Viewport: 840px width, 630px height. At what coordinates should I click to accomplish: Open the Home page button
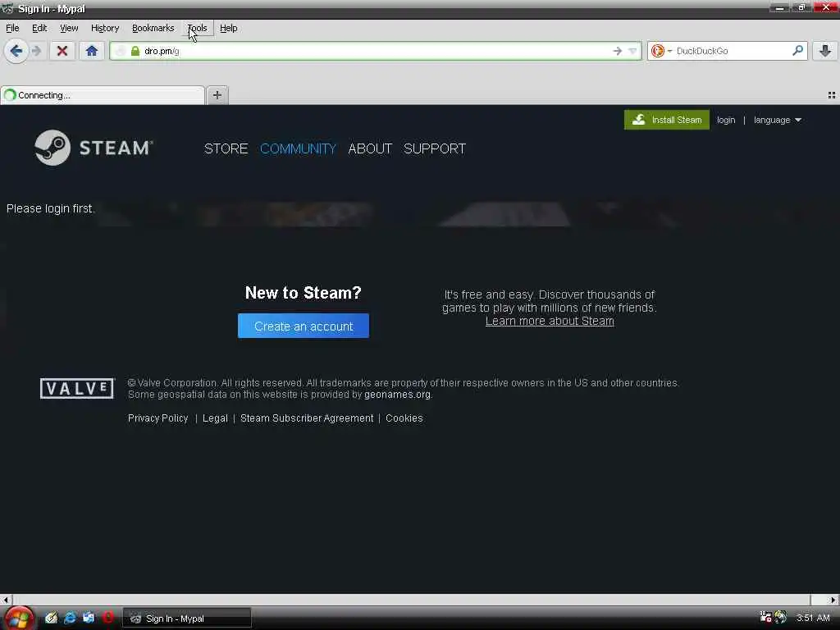click(x=92, y=51)
